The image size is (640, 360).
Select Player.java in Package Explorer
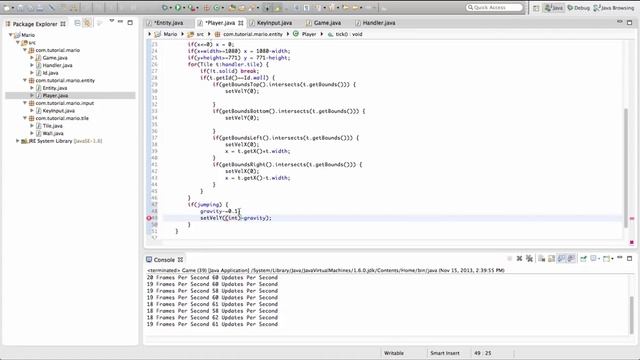point(55,96)
